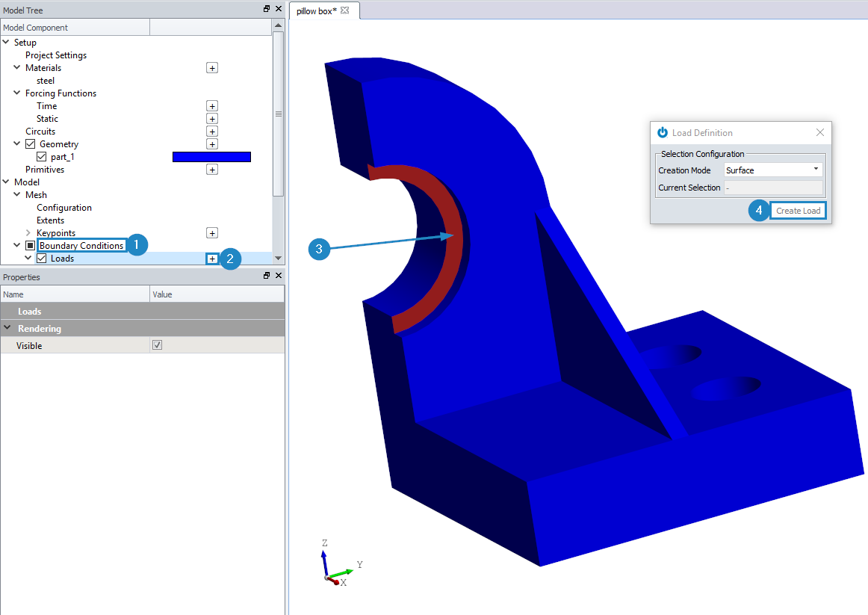Screen dimensions: 868x615
Task: Add a load using Loads plus icon
Action: [212, 259]
